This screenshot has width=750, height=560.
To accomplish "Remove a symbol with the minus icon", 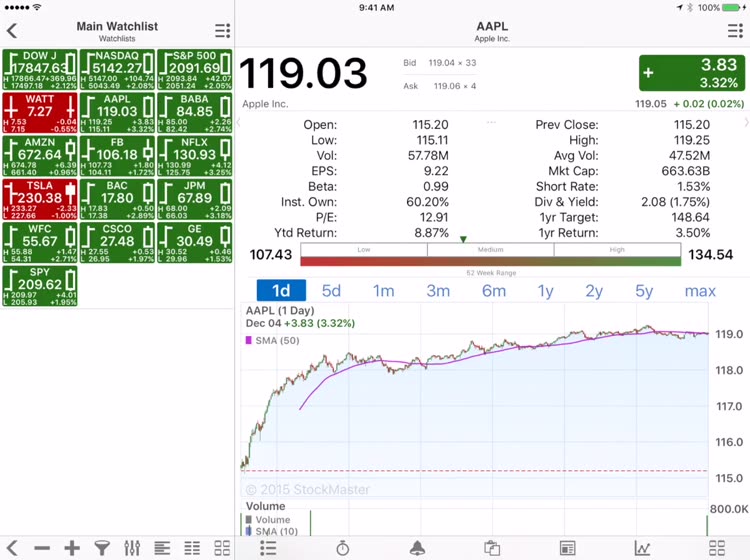I will coord(42,548).
